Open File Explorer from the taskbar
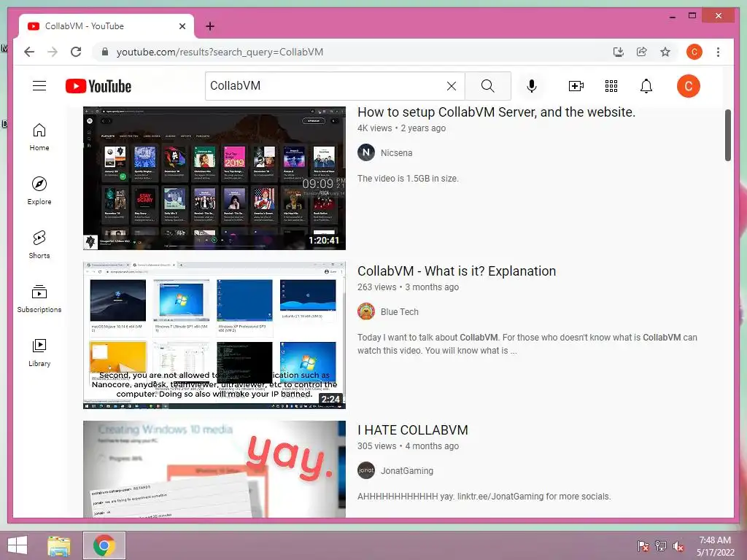This screenshot has width=747, height=560. [x=59, y=545]
